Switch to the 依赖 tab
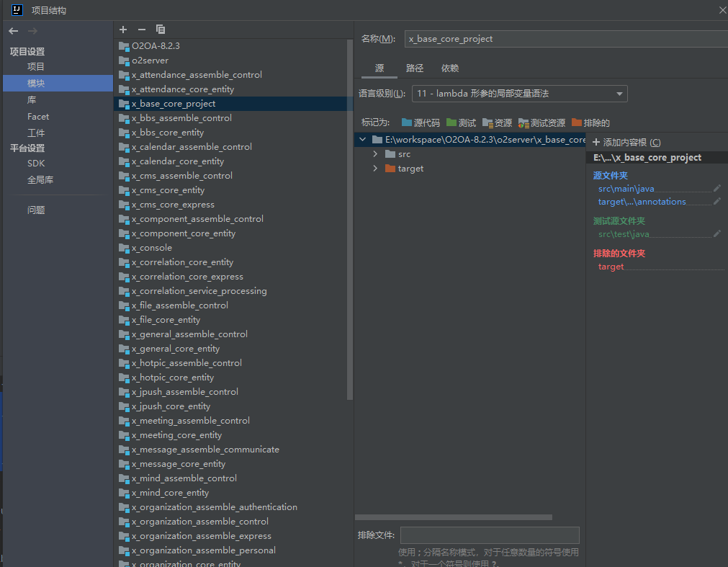 (x=450, y=68)
